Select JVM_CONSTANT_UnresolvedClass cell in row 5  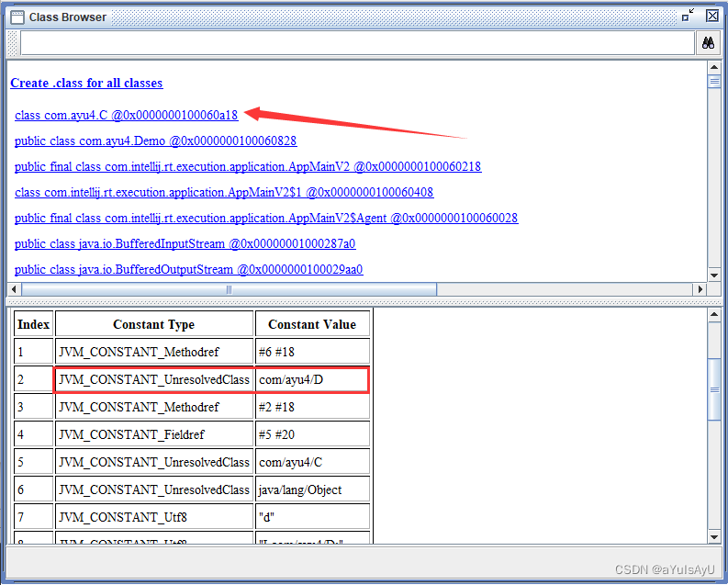point(153,462)
